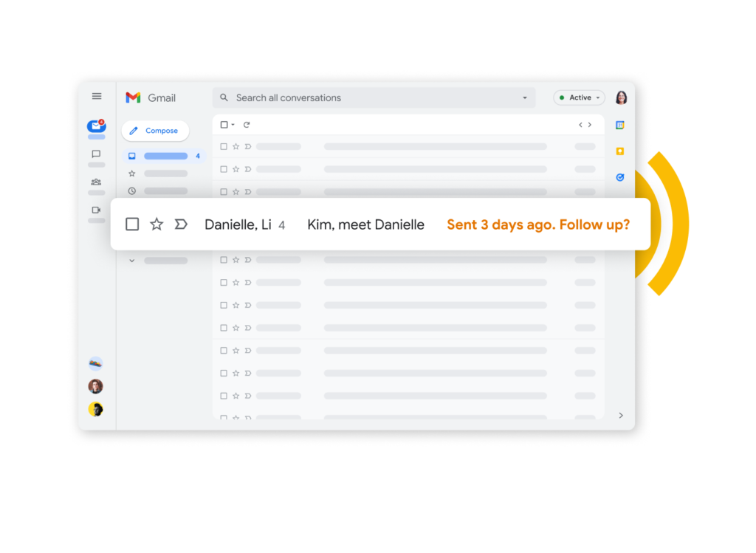The height and width of the screenshot is (553, 756).
Task: Tick the checkbox for the Danielle, Li email
Action: tap(132, 224)
